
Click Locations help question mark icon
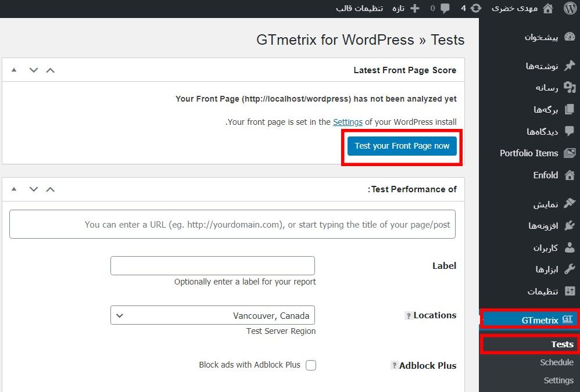tap(409, 315)
